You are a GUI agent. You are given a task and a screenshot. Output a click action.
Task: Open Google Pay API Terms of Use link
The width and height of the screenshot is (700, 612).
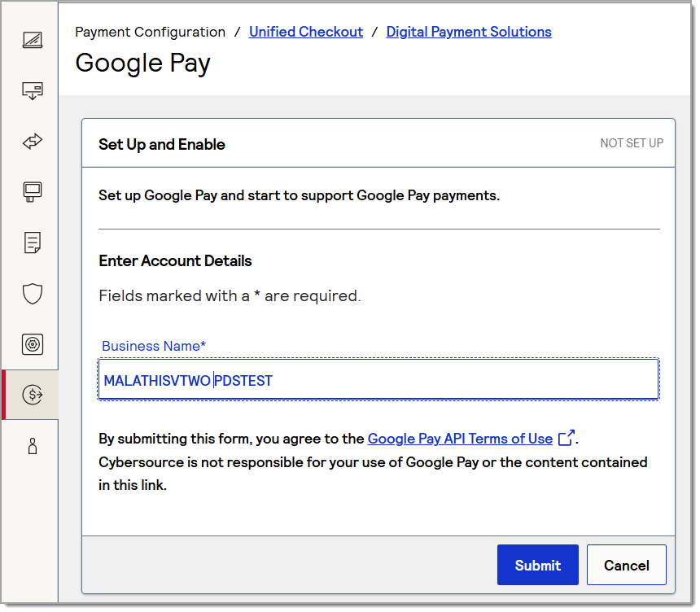(460, 439)
